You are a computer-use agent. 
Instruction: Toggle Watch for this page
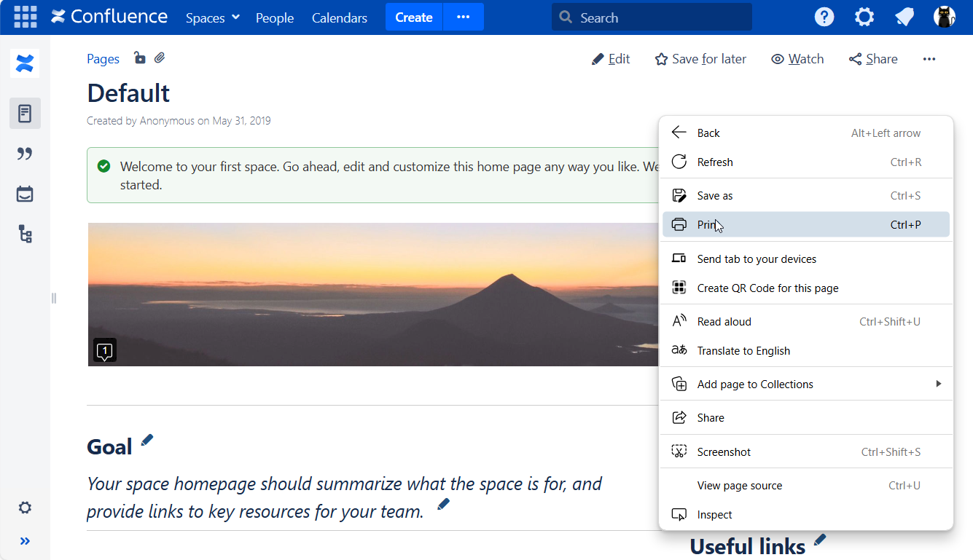(x=797, y=59)
